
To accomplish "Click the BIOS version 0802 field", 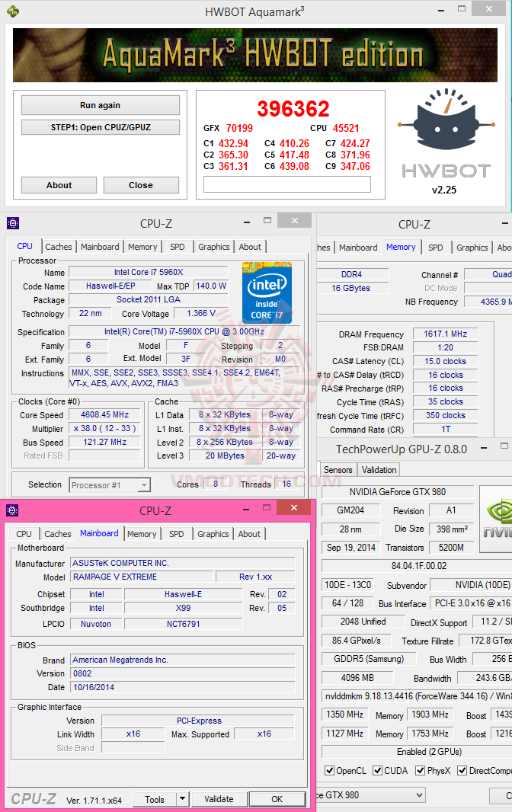I will point(182,673).
